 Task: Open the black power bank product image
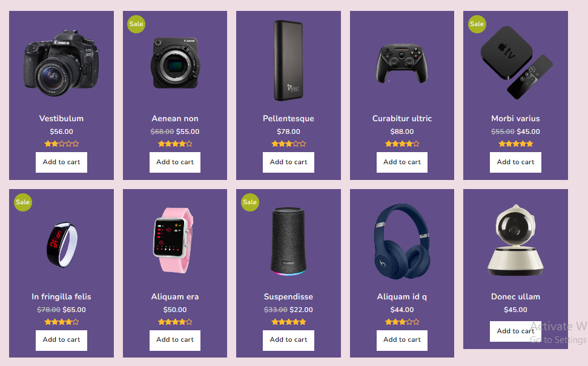pos(288,61)
